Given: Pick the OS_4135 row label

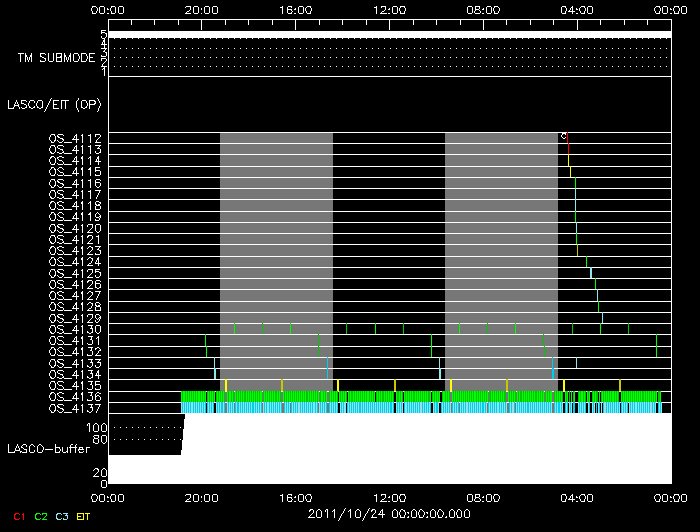Looking at the screenshot, I should 75,385.
